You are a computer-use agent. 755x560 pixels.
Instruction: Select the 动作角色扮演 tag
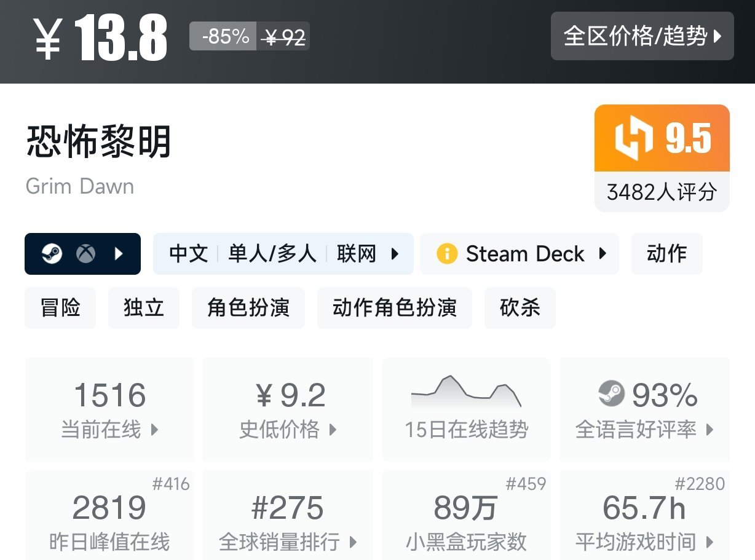395,308
